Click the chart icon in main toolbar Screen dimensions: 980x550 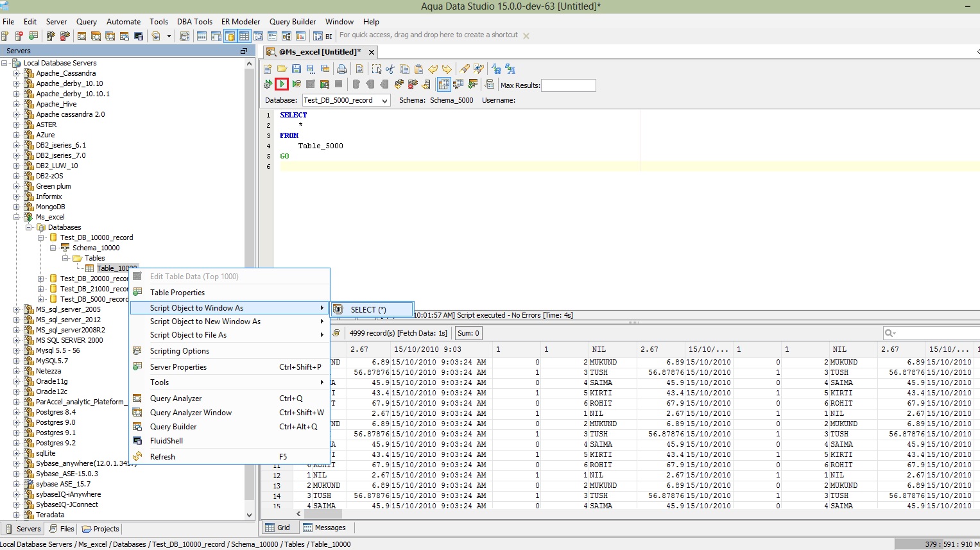300,36
